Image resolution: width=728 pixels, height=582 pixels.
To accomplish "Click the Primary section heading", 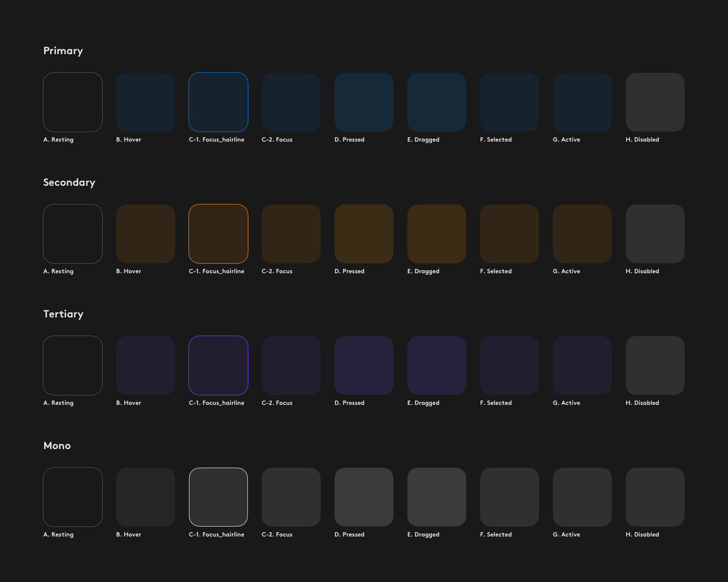I will click(x=63, y=51).
